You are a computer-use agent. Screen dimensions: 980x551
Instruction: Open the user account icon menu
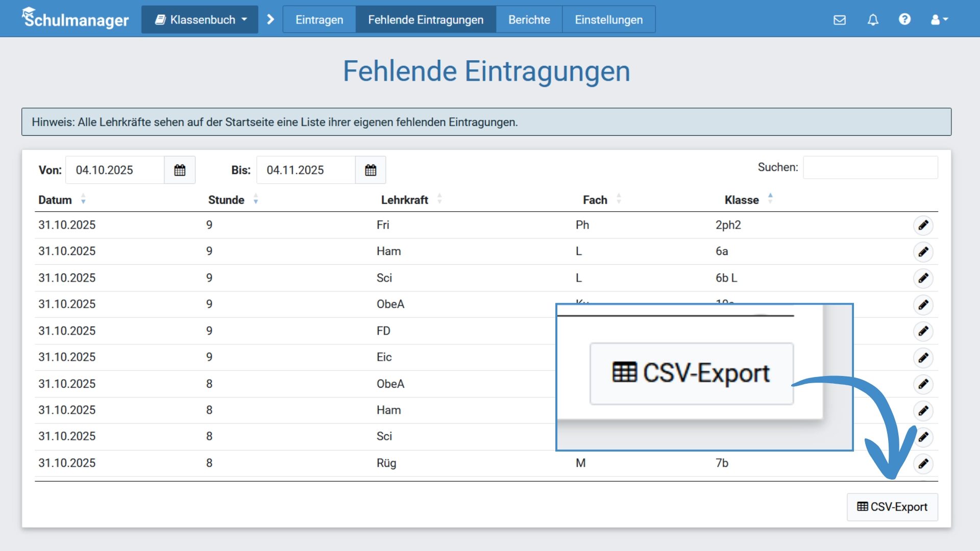tap(936, 20)
